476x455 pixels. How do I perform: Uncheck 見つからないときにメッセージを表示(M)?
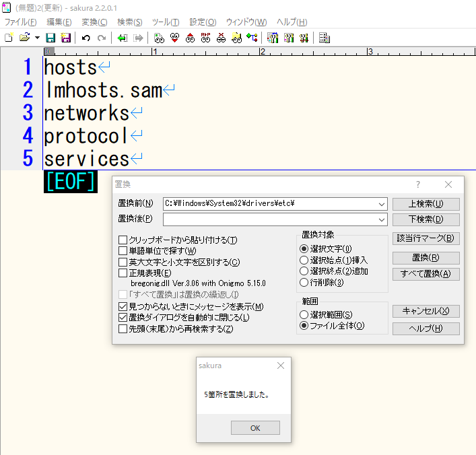point(123,306)
